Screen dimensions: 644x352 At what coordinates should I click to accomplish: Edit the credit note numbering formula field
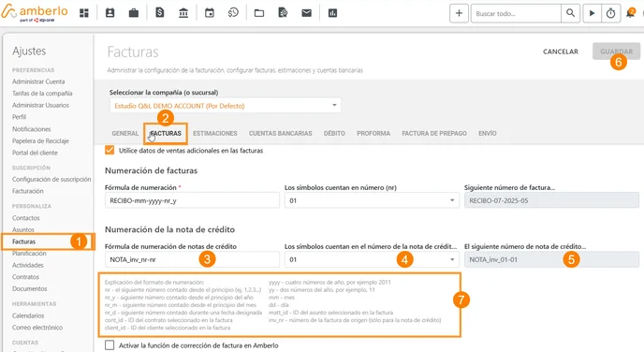(x=192, y=259)
